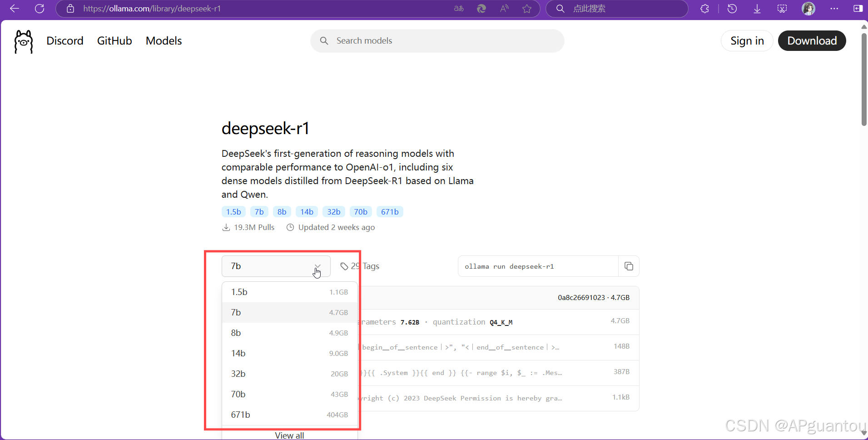Choose 7b 4.7GB from the dropdown list
Image resolution: width=868 pixels, height=440 pixels.
pyautogui.click(x=290, y=313)
